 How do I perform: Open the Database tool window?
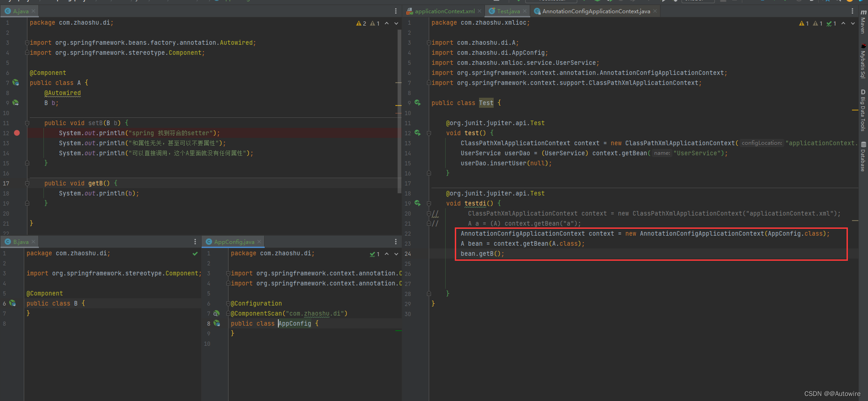click(x=863, y=157)
